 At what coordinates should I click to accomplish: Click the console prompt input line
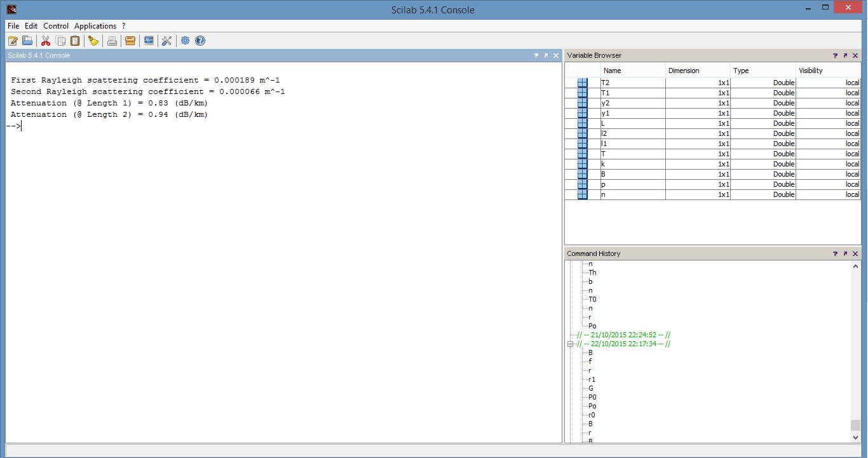283,126
